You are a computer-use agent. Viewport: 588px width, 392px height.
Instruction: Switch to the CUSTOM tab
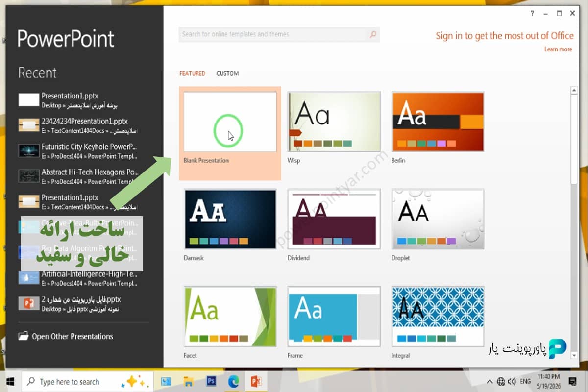[227, 73]
